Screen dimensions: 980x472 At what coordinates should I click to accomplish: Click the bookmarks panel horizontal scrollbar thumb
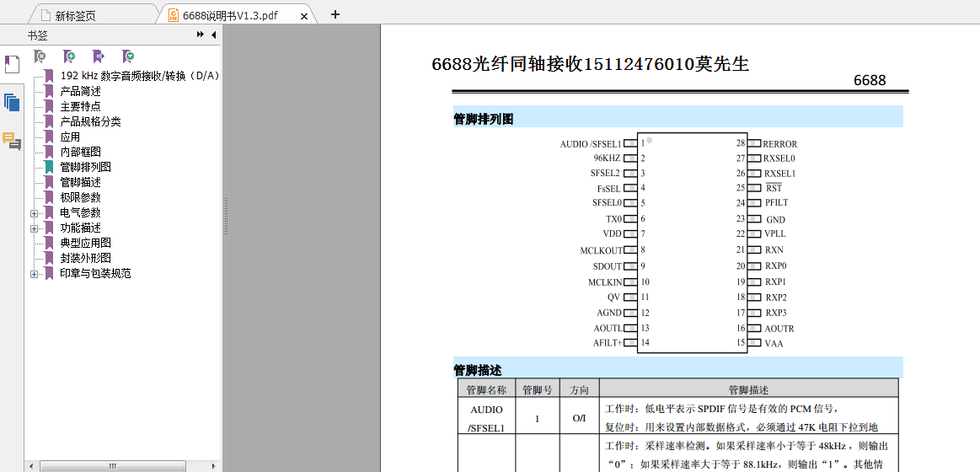click(x=113, y=466)
